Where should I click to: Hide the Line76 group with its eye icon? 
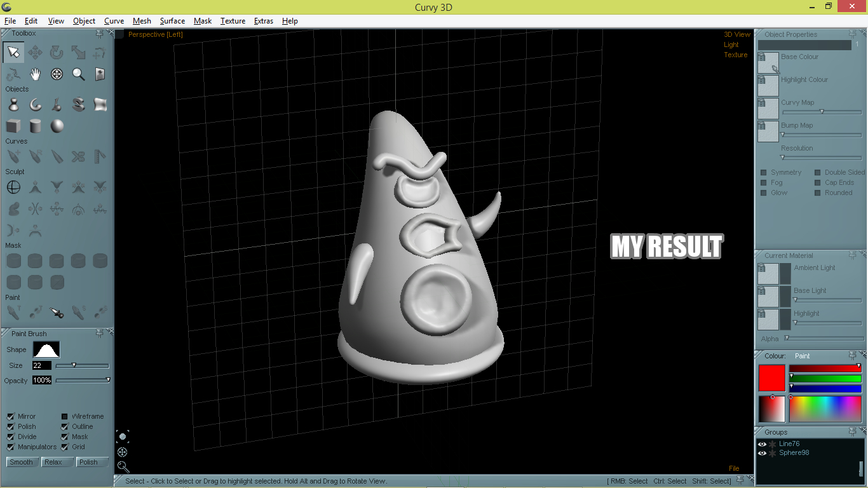762,444
